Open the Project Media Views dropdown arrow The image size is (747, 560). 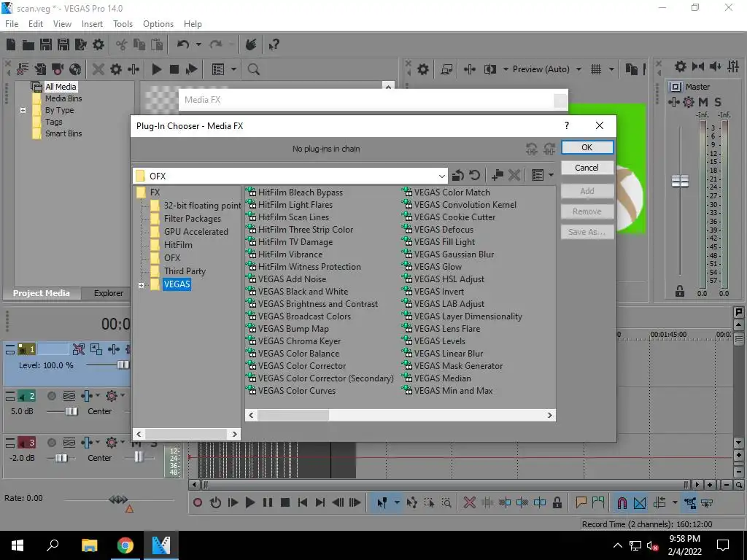[233, 69]
